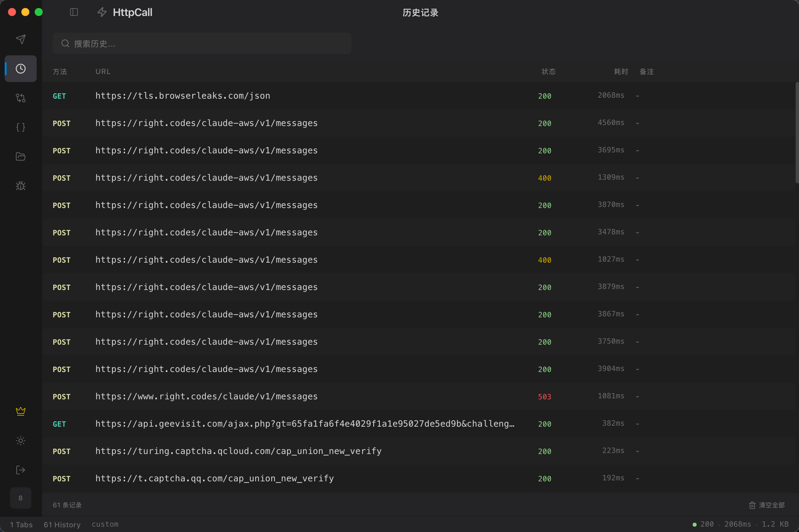Screen dimensions: 799x532
Task: Click the logout exit icon in sidebar
Action: [x=21, y=470]
